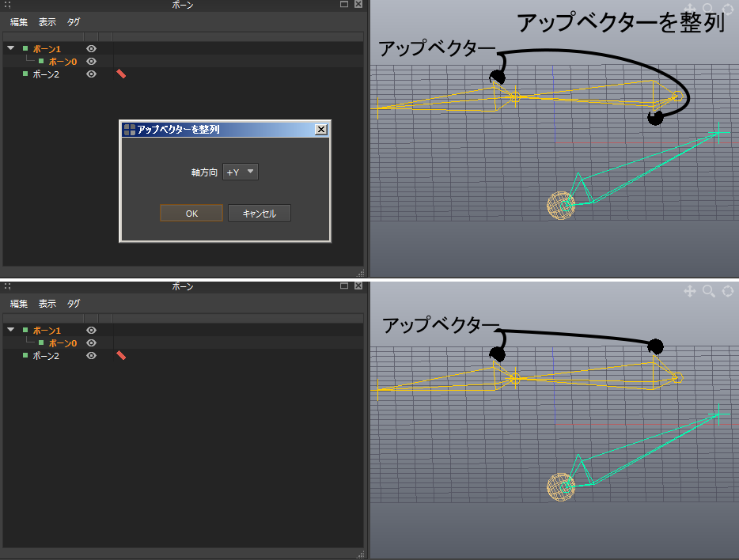Select zoom tool in the upper viewport

708,9
